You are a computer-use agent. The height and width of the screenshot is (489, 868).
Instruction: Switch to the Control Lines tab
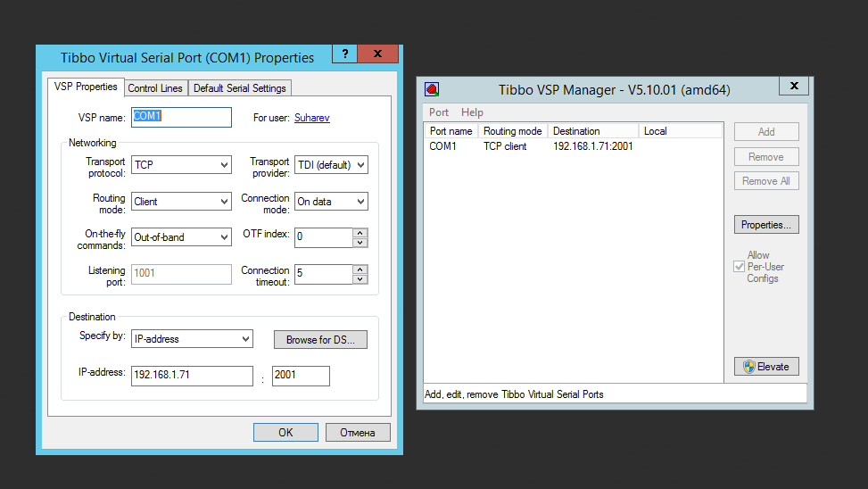tap(155, 88)
